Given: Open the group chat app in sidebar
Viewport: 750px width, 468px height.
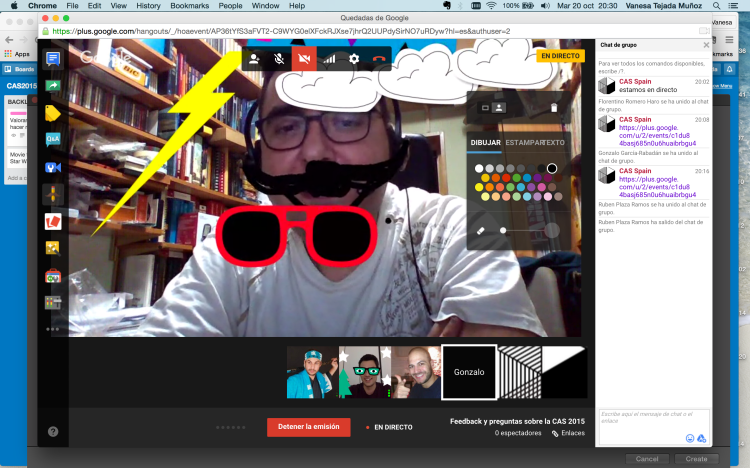Looking at the screenshot, I should coord(53,59).
